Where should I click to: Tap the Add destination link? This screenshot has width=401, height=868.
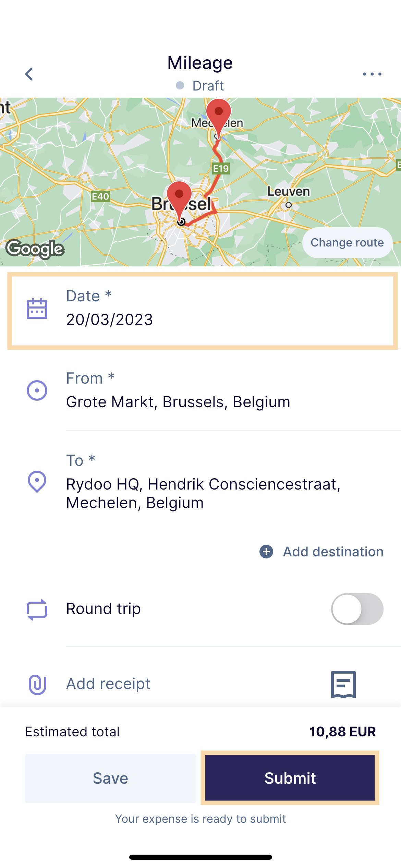(333, 552)
